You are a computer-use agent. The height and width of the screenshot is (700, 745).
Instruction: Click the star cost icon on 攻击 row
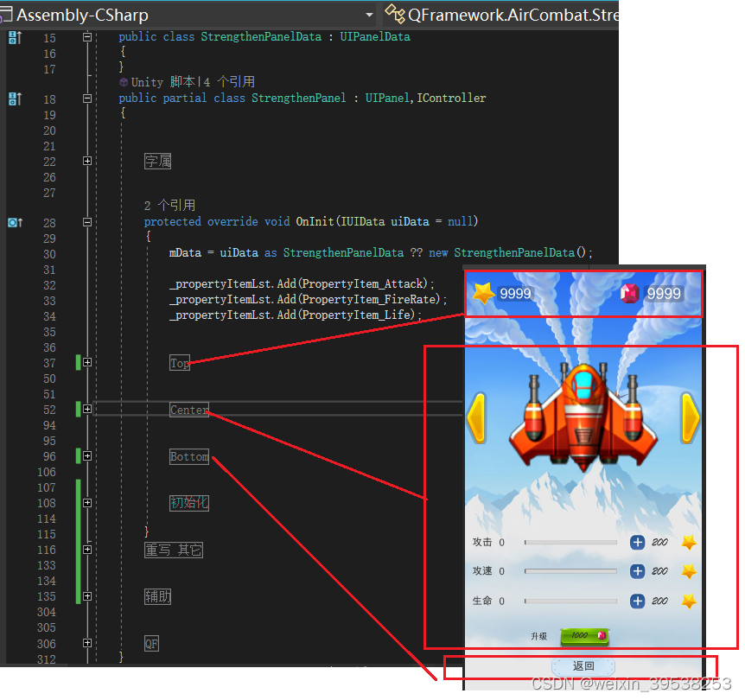[689, 542]
